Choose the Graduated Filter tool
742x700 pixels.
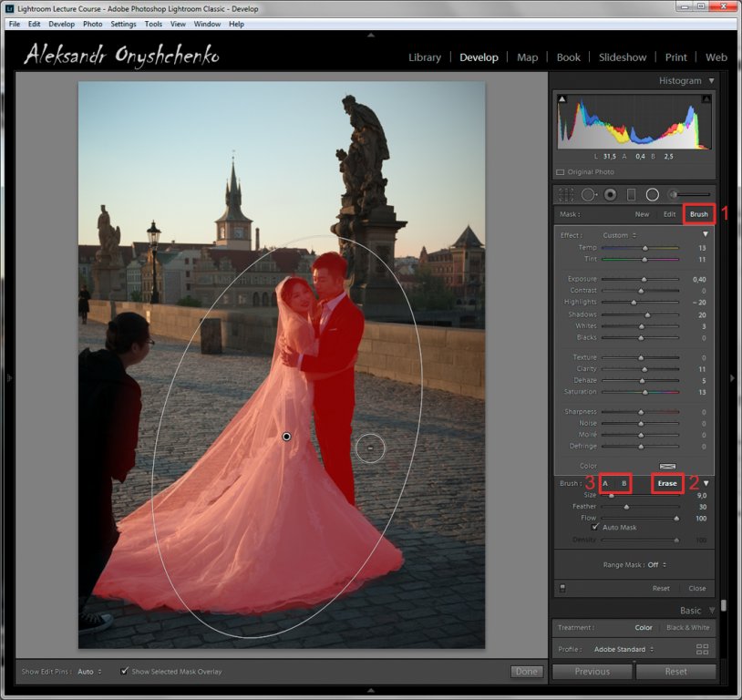(631, 194)
